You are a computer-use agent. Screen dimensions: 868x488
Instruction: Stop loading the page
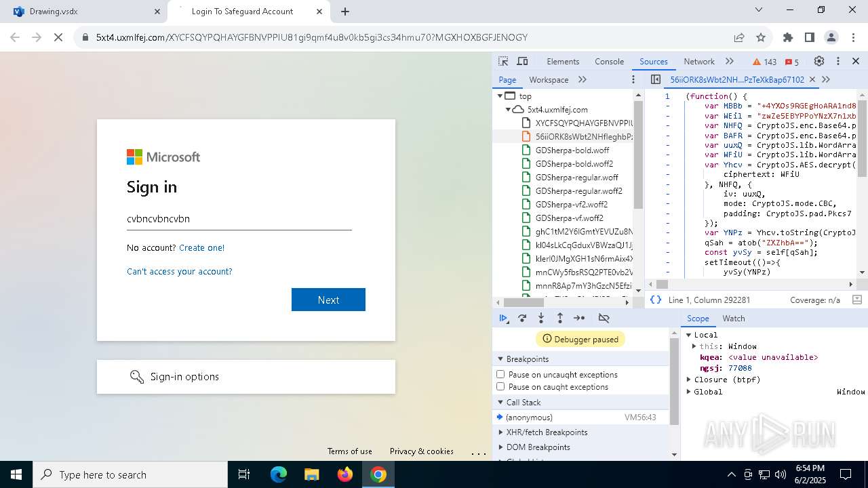tap(58, 37)
